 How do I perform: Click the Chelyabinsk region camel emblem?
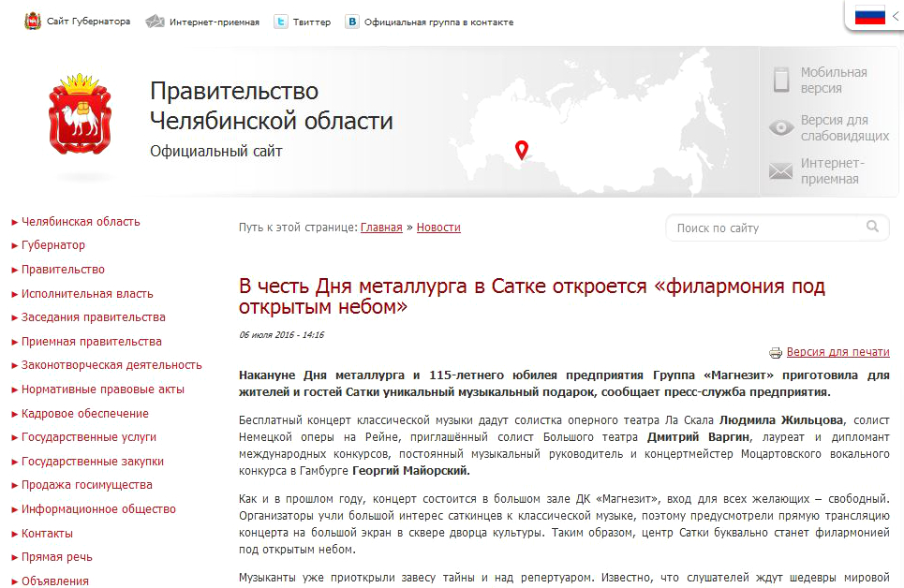pyautogui.click(x=80, y=114)
